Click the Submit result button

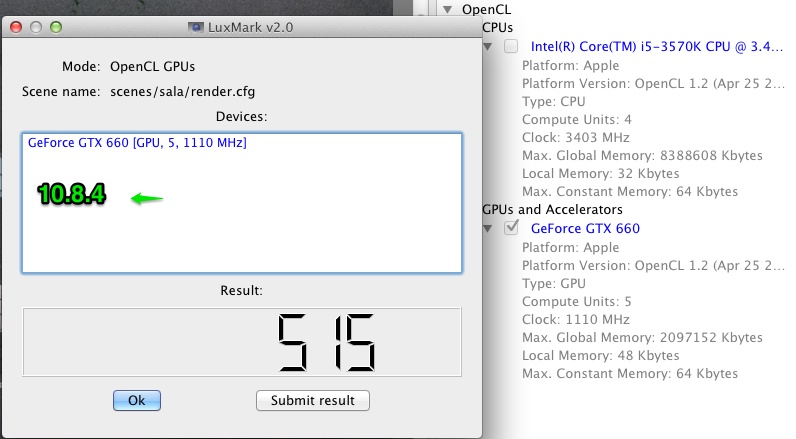click(313, 400)
